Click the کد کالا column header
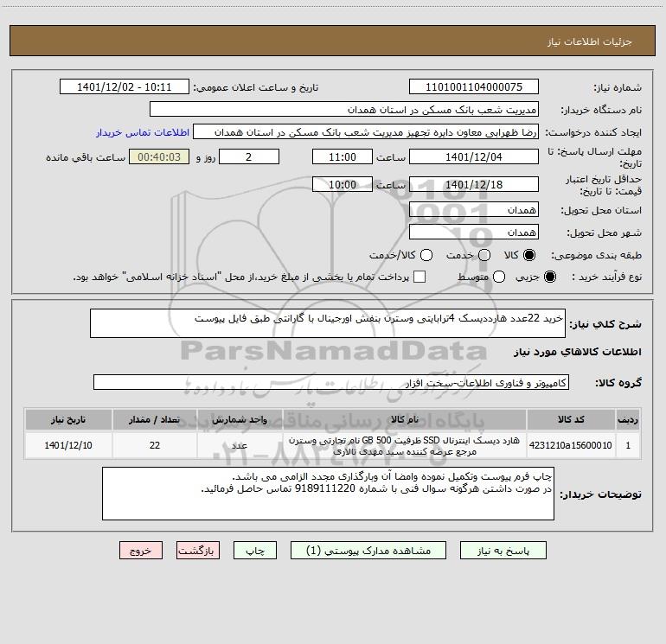This screenshot has width=666, height=644. [571, 419]
